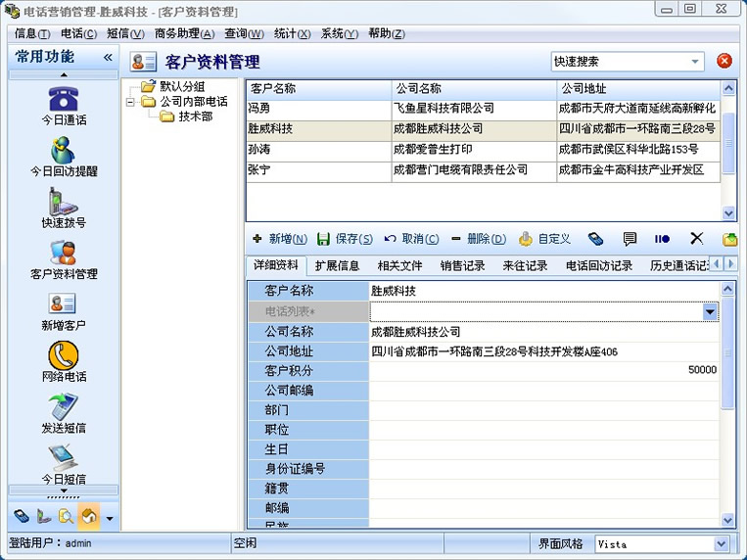Click the 今日回访提醒 sidebar icon
The image size is (747, 560).
[x=64, y=152]
